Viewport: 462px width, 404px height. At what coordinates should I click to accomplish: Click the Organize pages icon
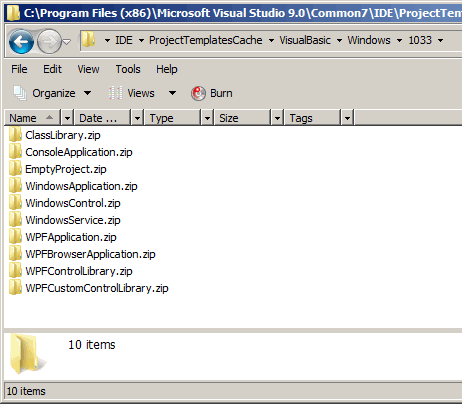(20, 93)
